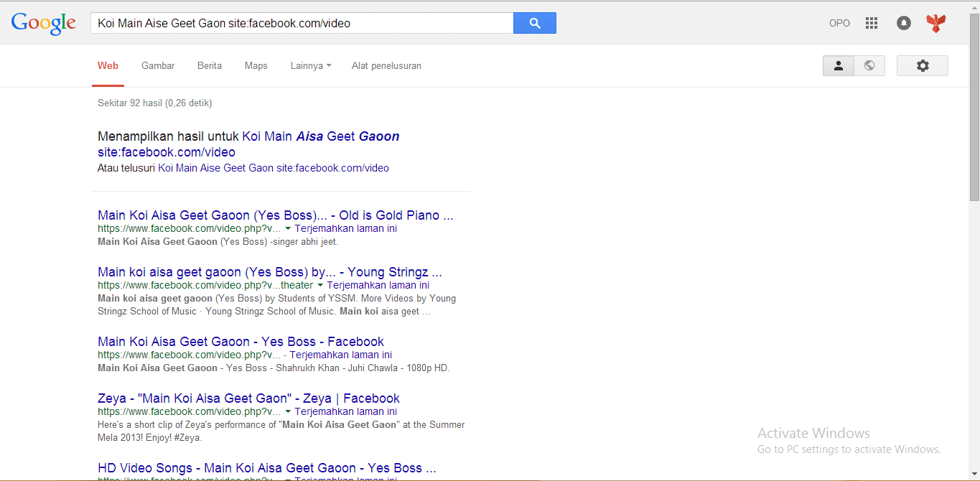This screenshot has width=980, height=481.
Task: Open the account profile picture
Action: 935,23
